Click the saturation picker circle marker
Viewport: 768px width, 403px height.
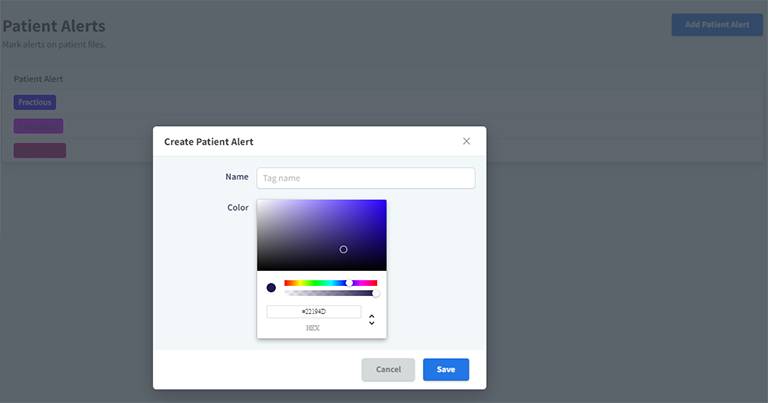click(x=343, y=249)
